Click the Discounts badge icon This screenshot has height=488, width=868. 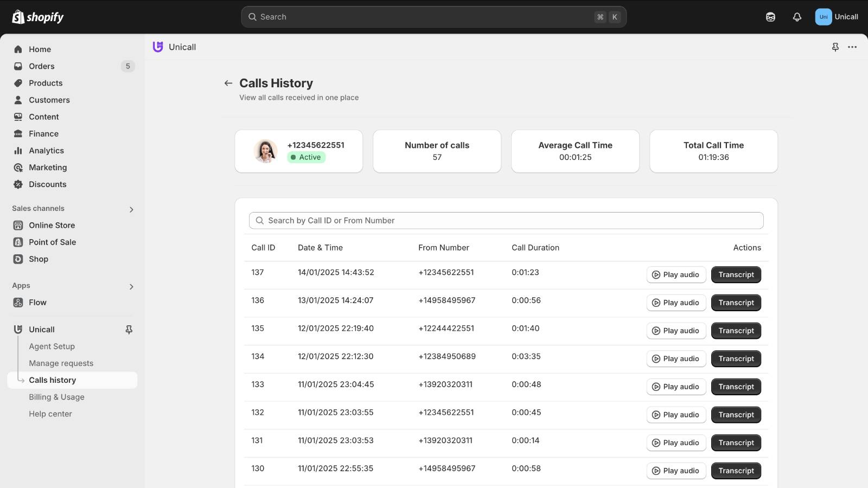[18, 184]
